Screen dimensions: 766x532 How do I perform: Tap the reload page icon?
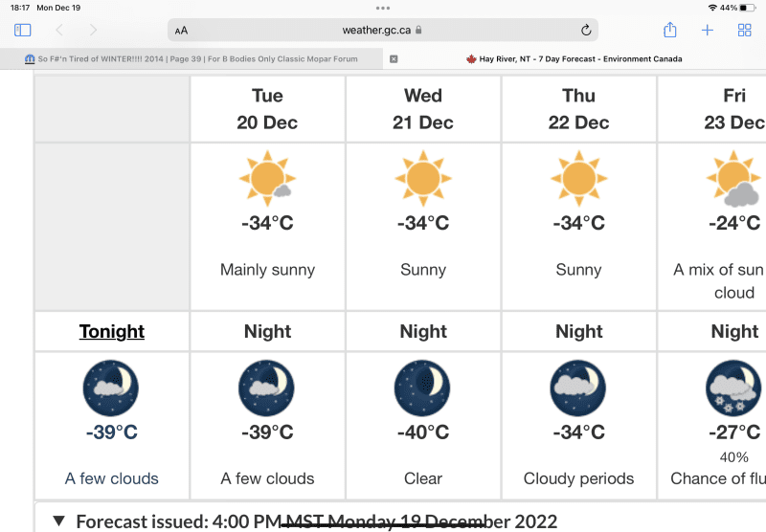click(585, 31)
